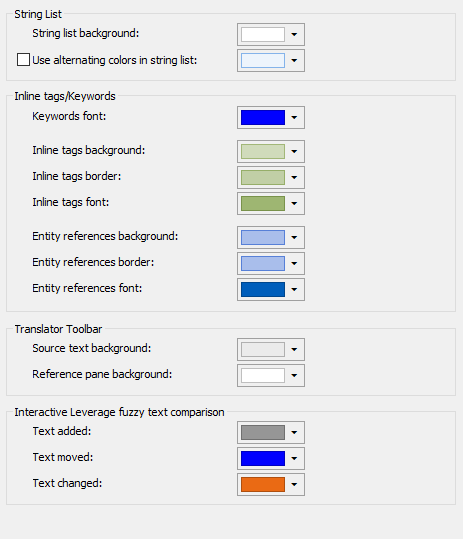Click the 'Use alternating colors in string list' label
The height and width of the screenshot is (539, 463).
[x=115, y=60]
